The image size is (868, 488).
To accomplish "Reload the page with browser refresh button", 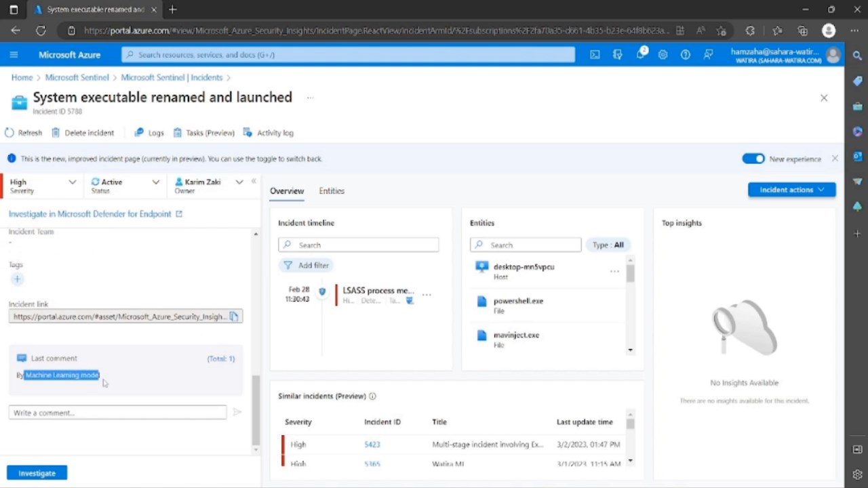I will 41,30.
